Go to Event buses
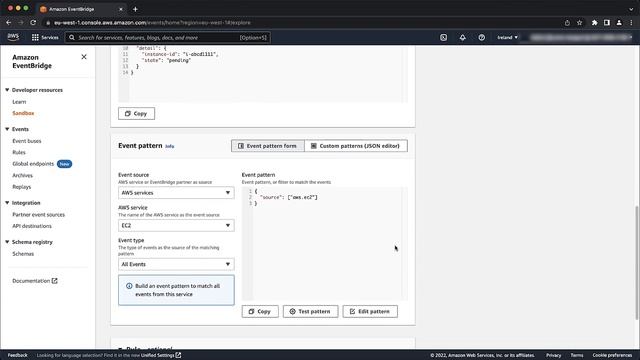The height and width of the screenshot is (360, 640). click(27, 141)
